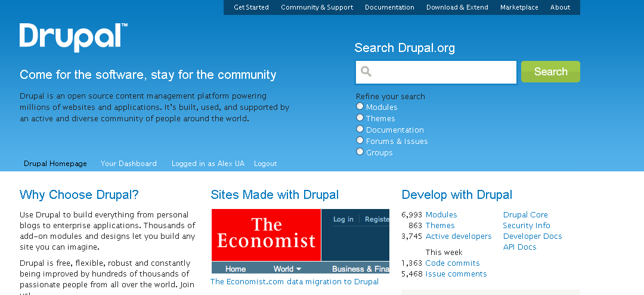The height and width of the screenshot is (295, 644).
Task: Click the Why Choose Drupal? heading
Action: pyautogui.click(x=79, y=194)
